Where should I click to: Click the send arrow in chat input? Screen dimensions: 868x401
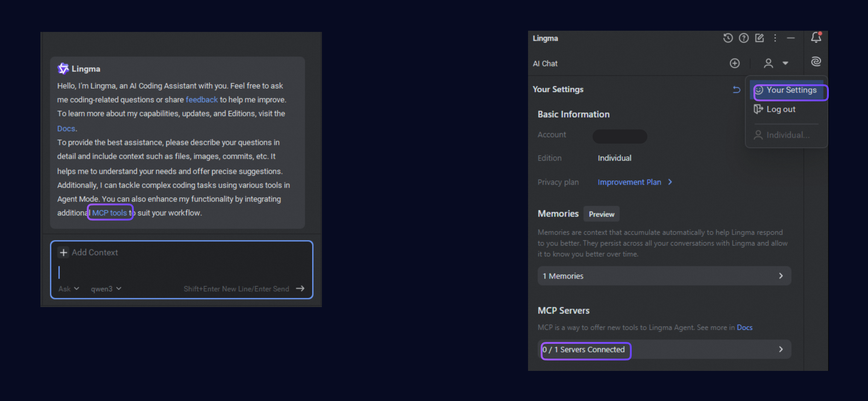coord(300,288)
